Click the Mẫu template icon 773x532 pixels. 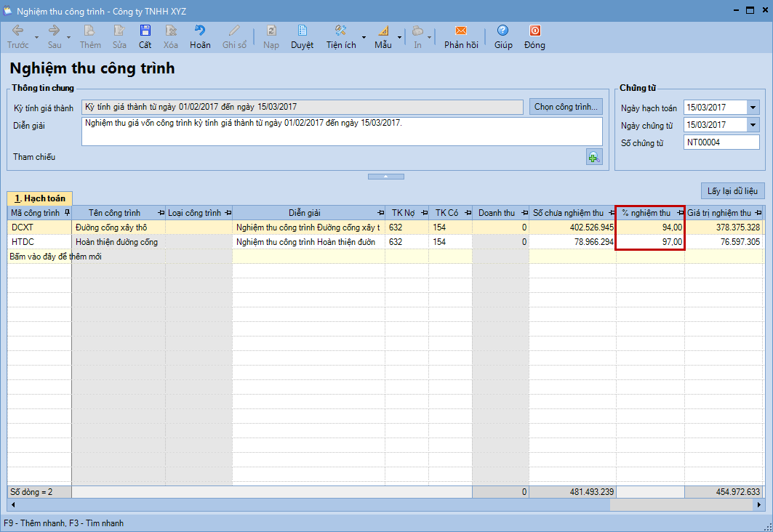pyautogui.click(x=383, y=36)
